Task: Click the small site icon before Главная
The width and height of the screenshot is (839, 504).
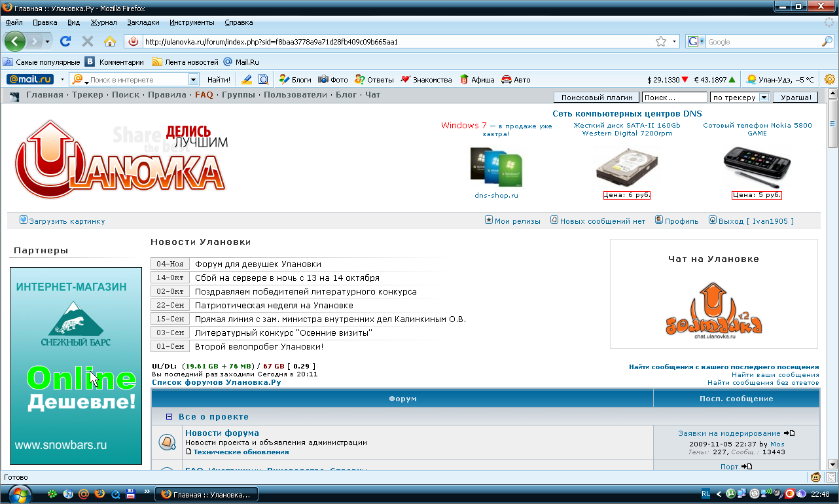Action: [15, 96]
